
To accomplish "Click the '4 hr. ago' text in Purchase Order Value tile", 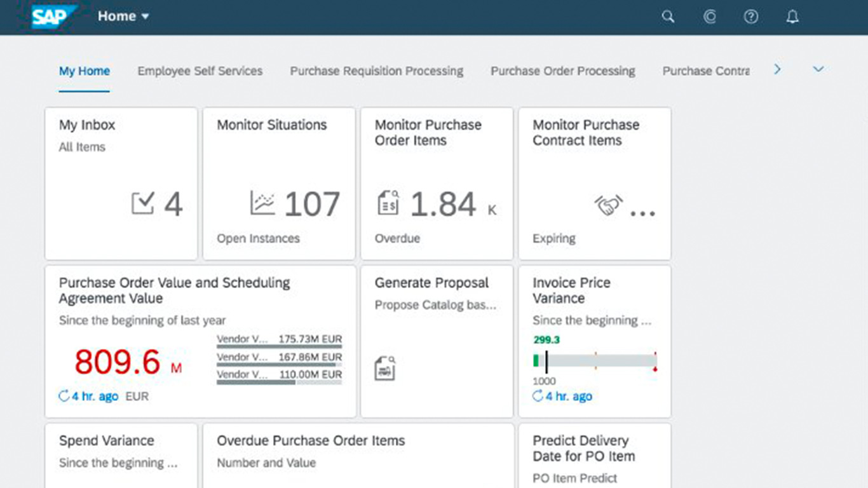I will click(x=95, y=396).
